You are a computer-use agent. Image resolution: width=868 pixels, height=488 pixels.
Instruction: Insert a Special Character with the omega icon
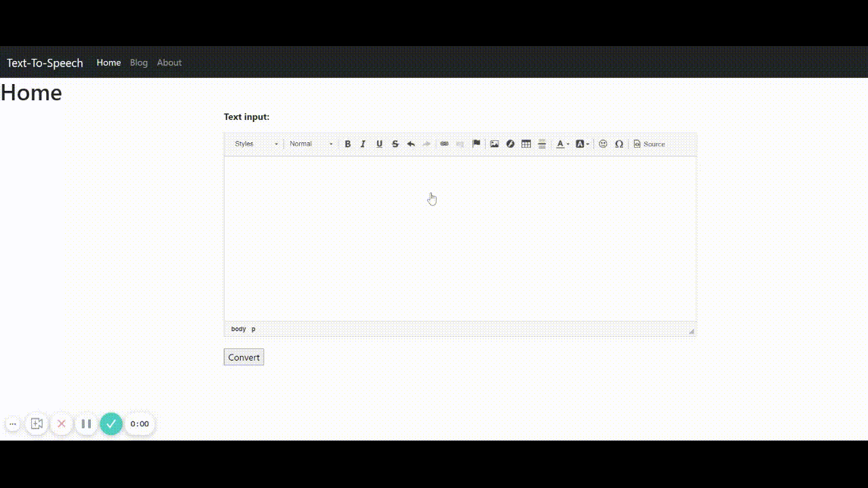coord(619,144)
